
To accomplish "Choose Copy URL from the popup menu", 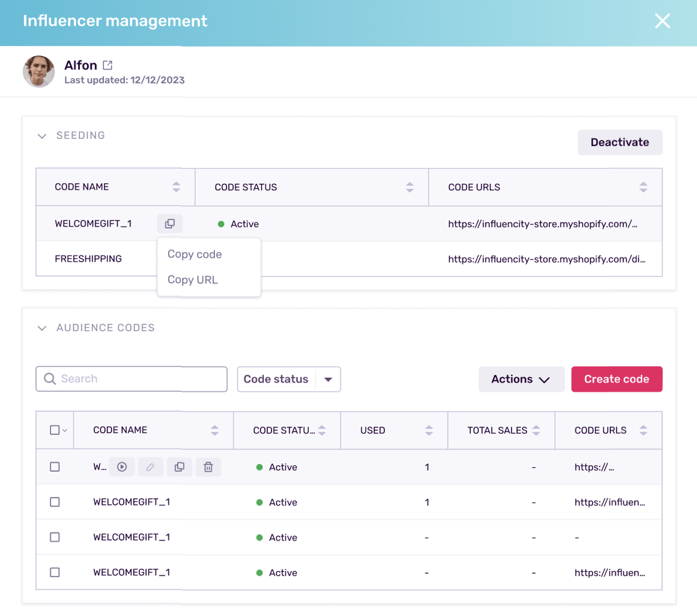I will (x=193, y=280).
